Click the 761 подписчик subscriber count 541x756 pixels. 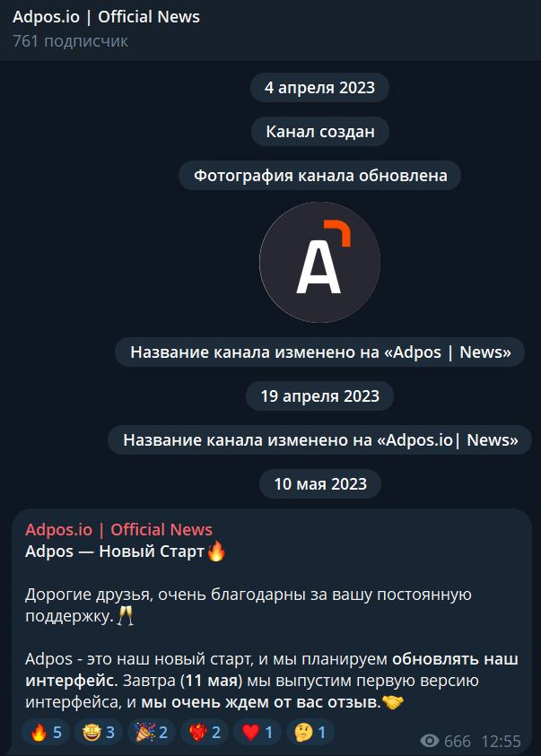click(x=70, y=41)
